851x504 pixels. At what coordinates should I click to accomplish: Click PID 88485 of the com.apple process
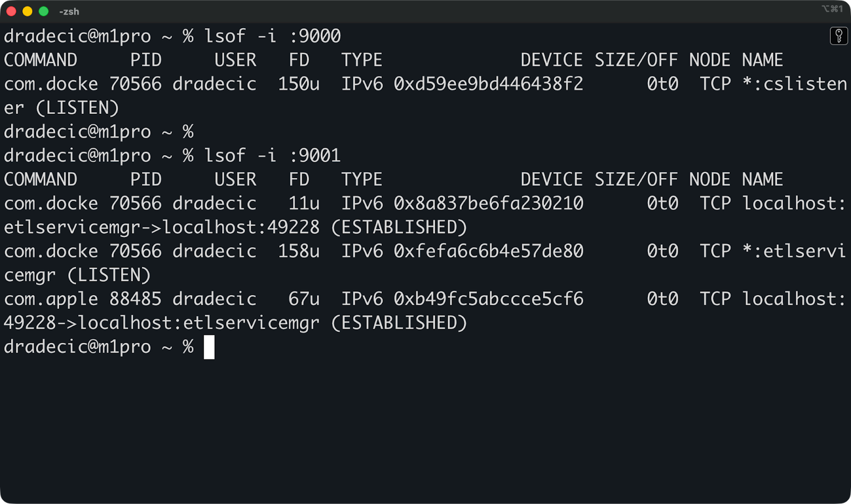[135, 299]
